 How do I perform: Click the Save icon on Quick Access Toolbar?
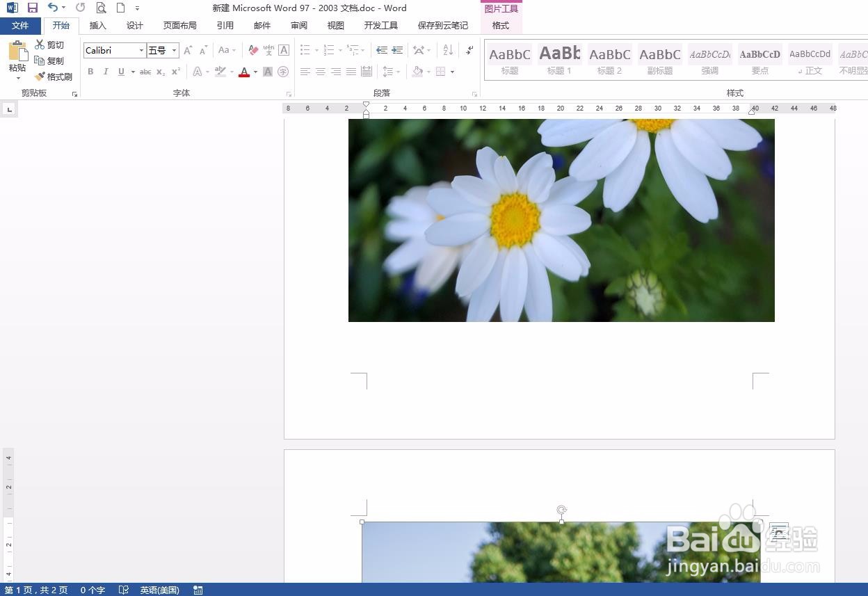point(31,8)
